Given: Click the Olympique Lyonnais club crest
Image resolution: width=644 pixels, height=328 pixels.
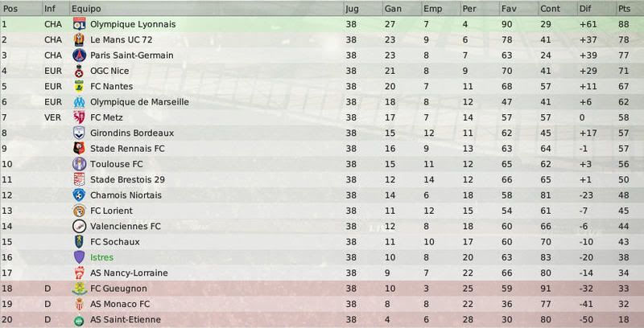Looking at the screenshot, I should 79,24.
